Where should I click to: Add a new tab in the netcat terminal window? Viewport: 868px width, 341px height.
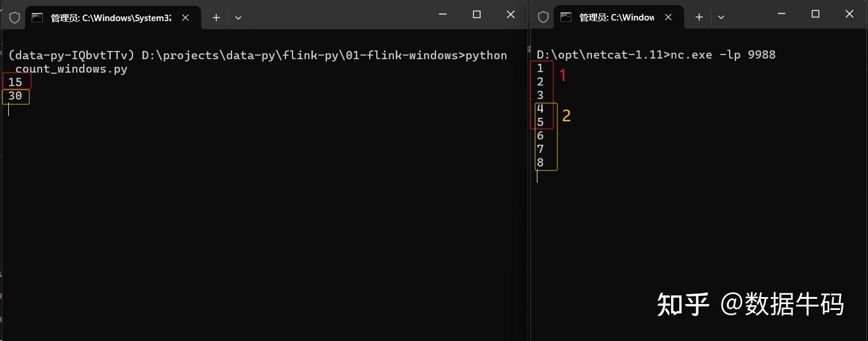(699, 18)
